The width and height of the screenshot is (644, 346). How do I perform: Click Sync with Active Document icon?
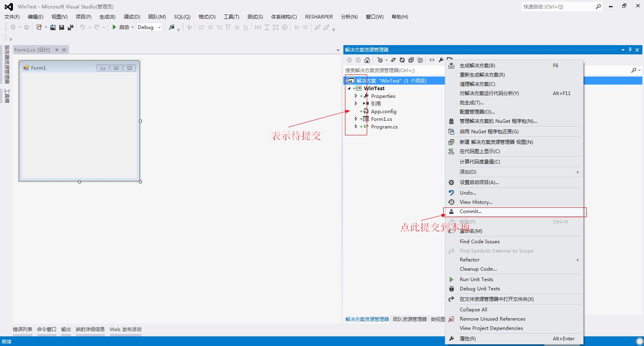click(x=393, y=60)
